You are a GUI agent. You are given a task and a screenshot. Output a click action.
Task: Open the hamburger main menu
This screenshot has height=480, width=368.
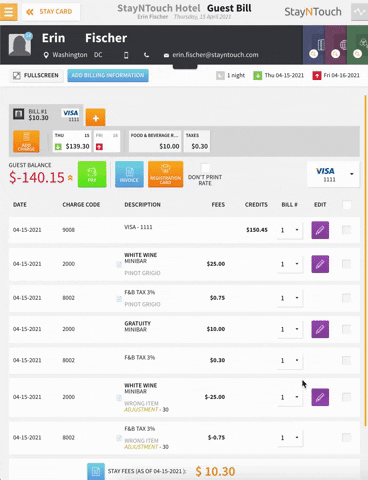9,12
